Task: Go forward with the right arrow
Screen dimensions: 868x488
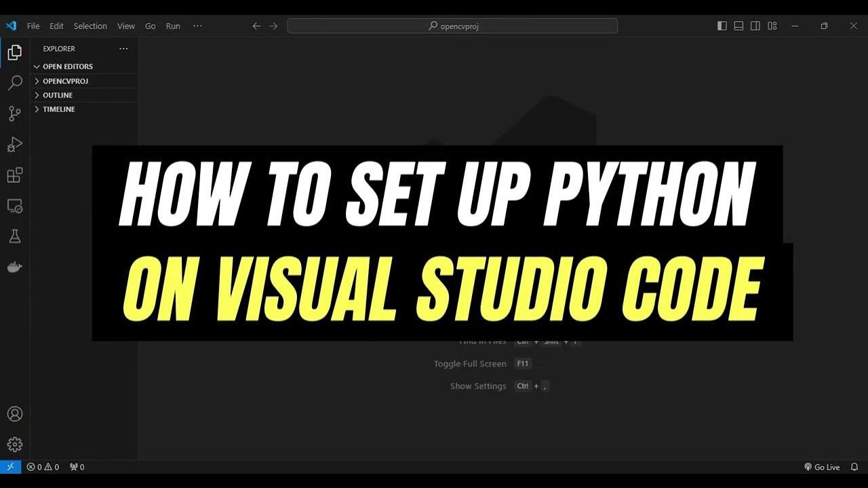Action: click(273, 26)
